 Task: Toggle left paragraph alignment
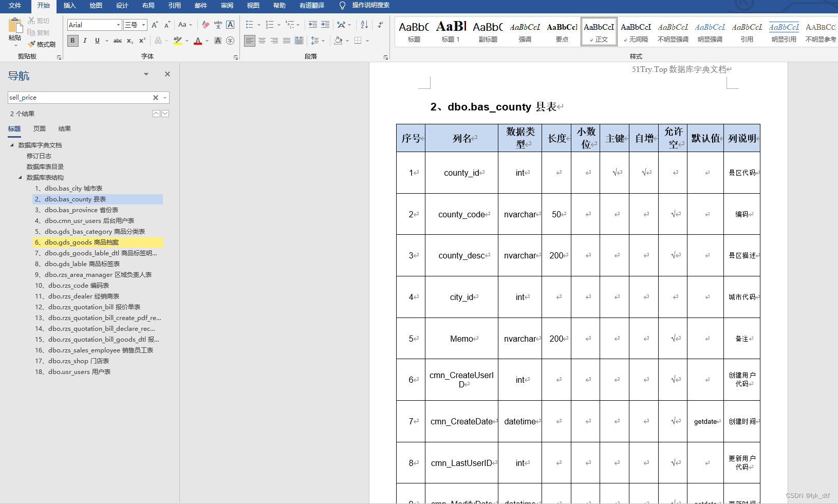pyautogui.click(x=250, y=41)
